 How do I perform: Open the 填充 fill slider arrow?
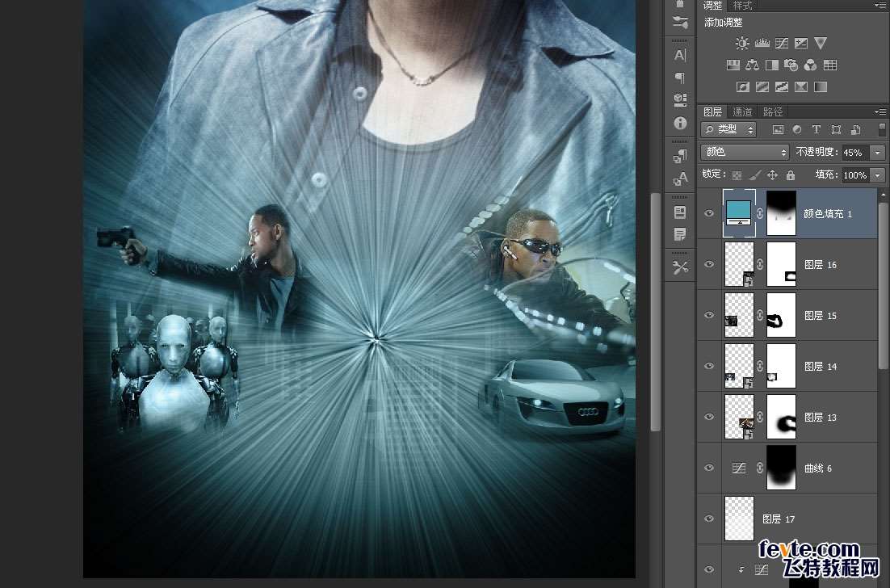coord(878,175)
